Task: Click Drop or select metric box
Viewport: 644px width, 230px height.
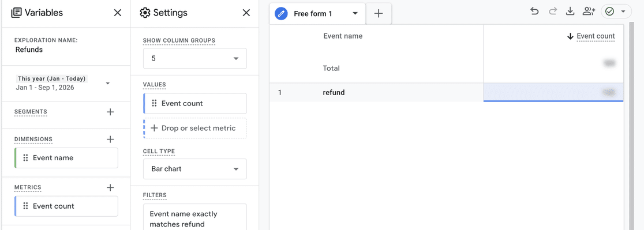Action: 195,128
